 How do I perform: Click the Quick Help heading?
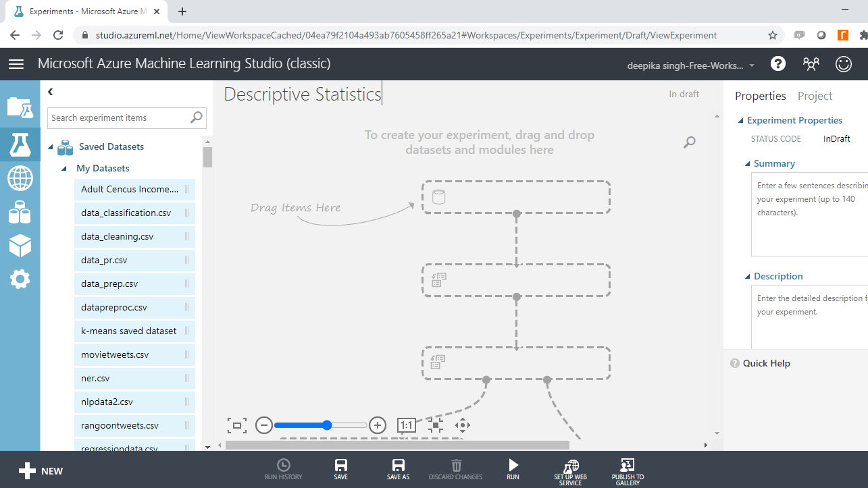pos(766,363)
